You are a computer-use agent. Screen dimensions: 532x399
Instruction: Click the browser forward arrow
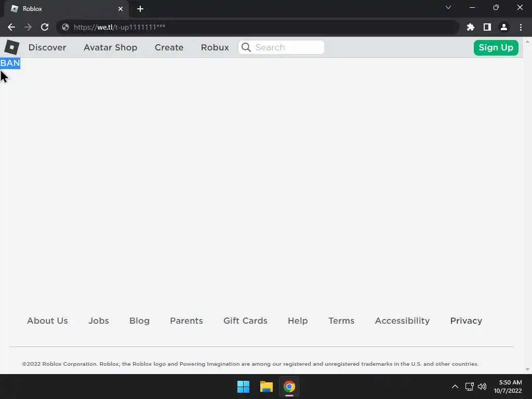coord(28,27)
